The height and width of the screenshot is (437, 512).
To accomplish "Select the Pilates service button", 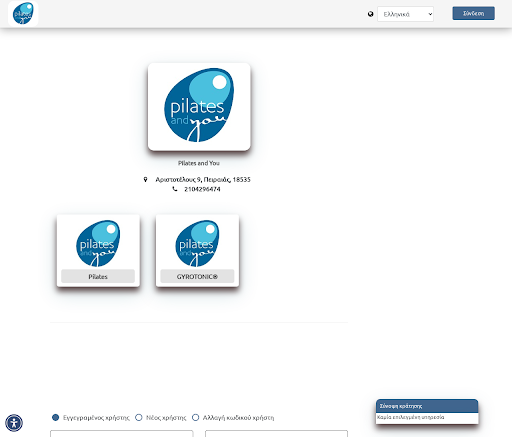I will [x=98, y=276].
